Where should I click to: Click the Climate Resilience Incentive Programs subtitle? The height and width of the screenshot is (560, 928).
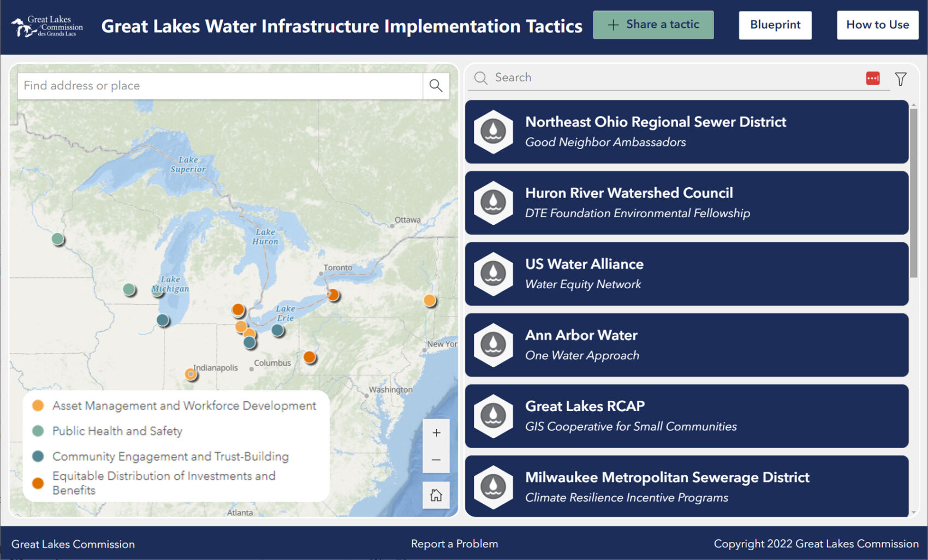tap(627, 497)
